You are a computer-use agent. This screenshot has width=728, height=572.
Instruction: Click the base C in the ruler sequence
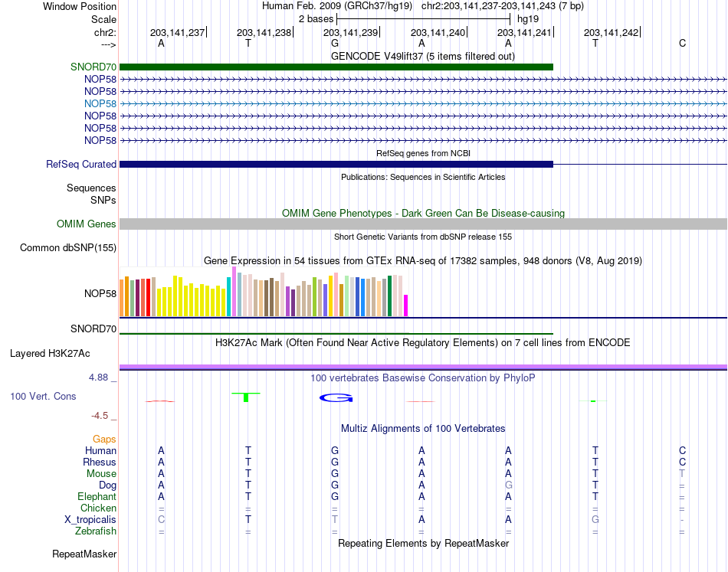click(x=682, y=43)
